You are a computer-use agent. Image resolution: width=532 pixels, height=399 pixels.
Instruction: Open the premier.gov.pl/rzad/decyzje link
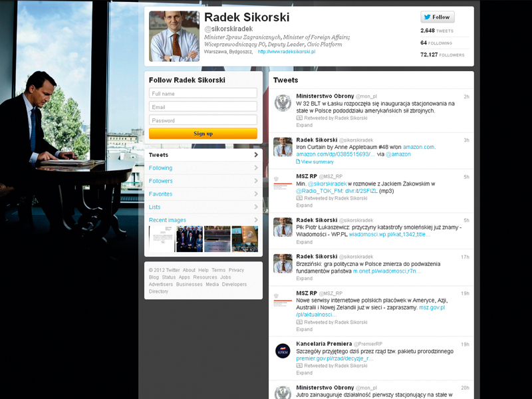(x=334, y=358)
